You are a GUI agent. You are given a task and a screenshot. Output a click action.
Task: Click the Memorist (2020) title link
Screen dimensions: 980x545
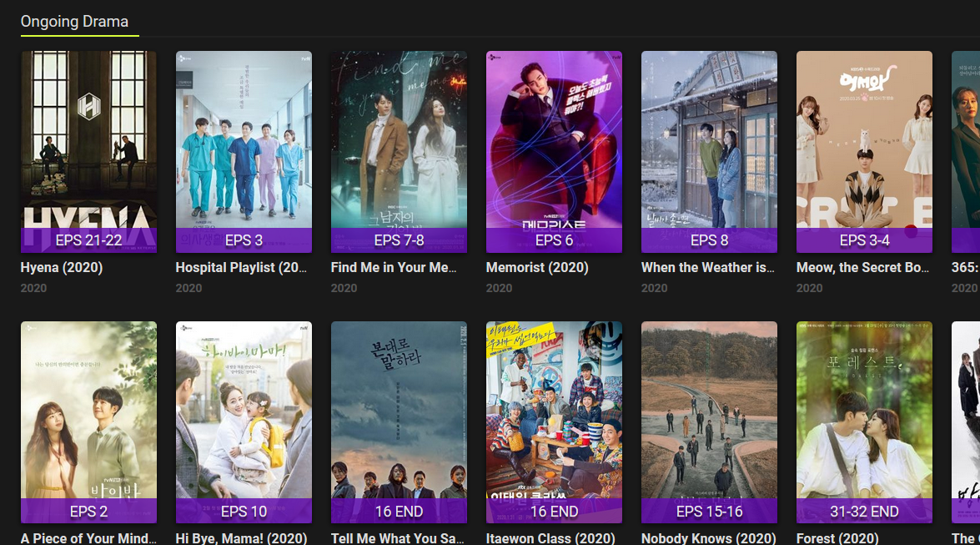537,267
